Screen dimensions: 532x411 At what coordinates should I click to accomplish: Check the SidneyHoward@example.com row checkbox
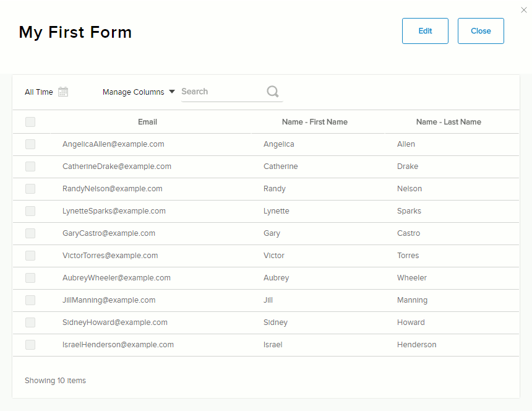pos(30,322)
